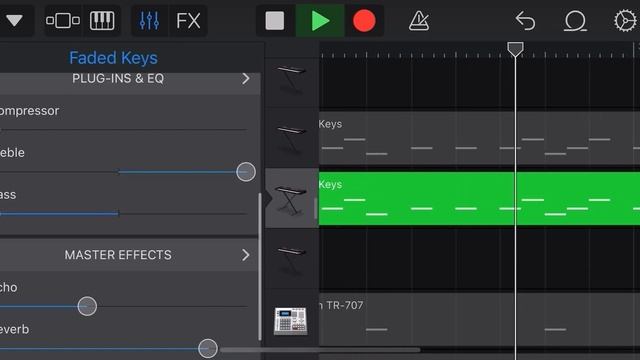
Task: Click the track controls panel vertical scrollbar
Action: tap(260, 266)
